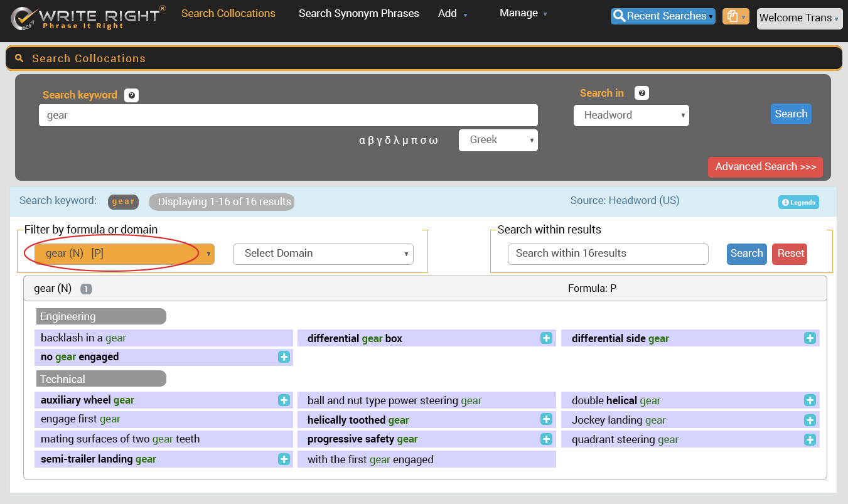Click the help icon beside Search in
Image resolution: width=848 pixels, height=504 pixels.
click(641, 94)
